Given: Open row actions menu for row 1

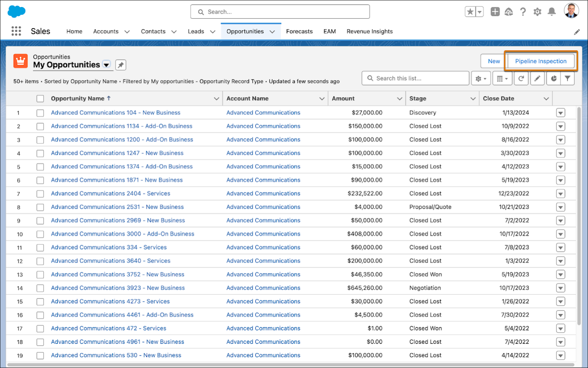Looking at the screenshot, I should 560,113.
